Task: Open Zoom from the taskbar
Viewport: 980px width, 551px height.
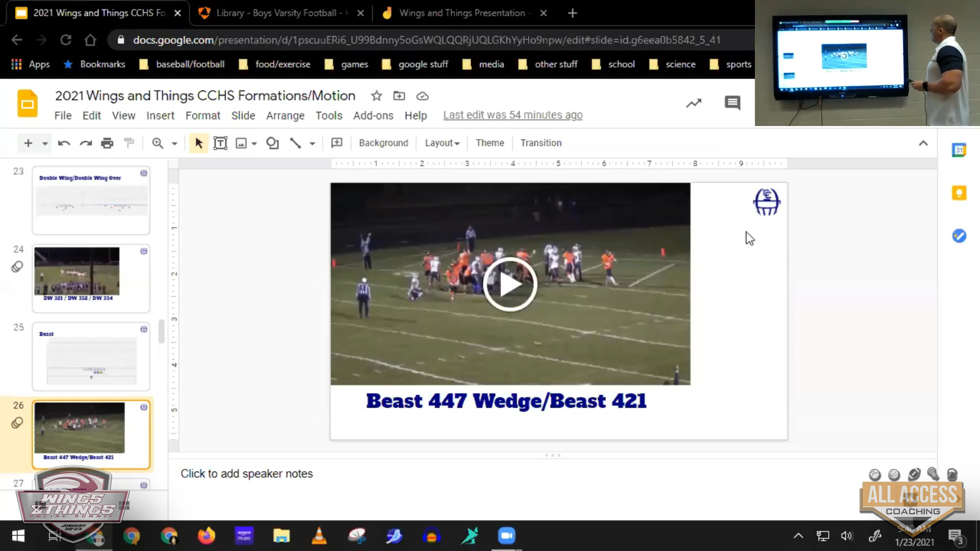Action: (x=506, y=536)
